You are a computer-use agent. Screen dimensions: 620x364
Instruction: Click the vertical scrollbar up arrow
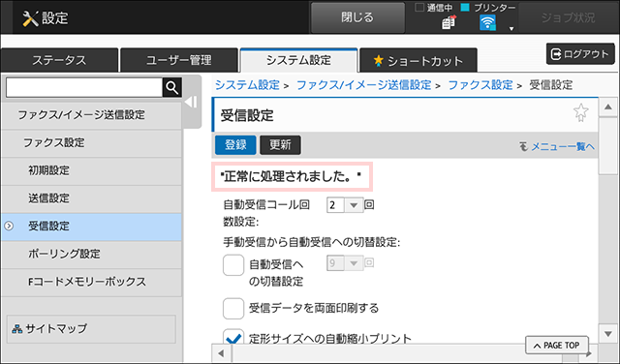[607, 107]
